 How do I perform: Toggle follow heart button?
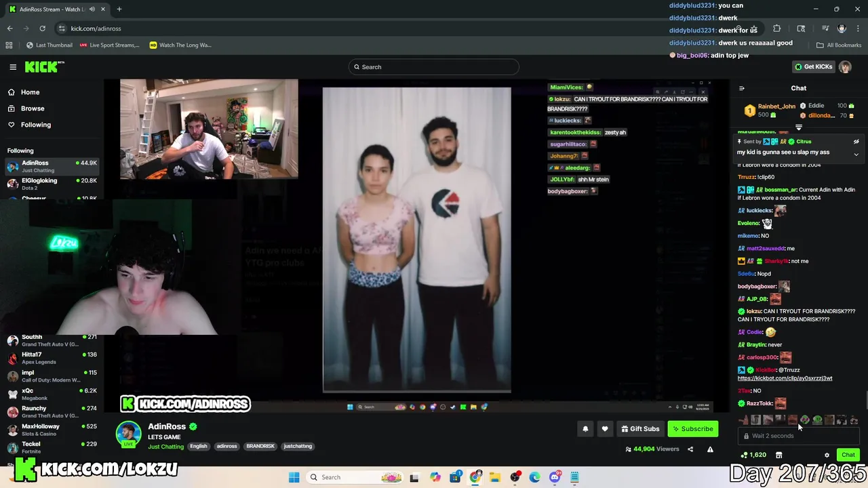pos(605,428)
